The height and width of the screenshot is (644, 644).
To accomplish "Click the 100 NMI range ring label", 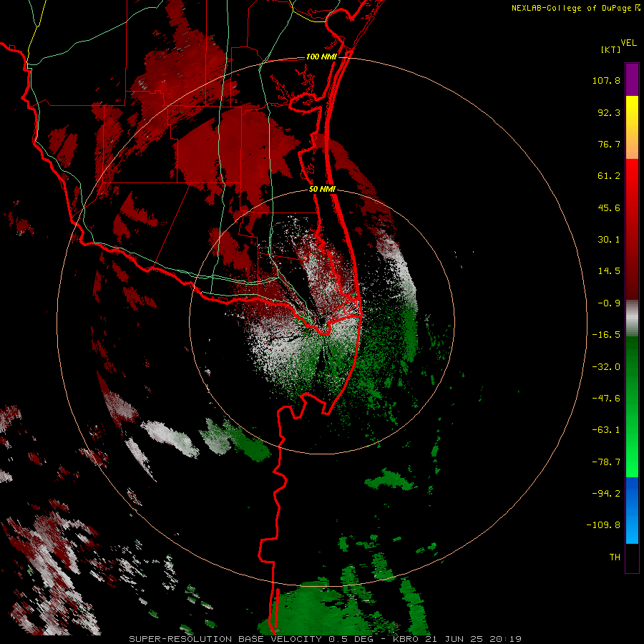I will point(321,57).
